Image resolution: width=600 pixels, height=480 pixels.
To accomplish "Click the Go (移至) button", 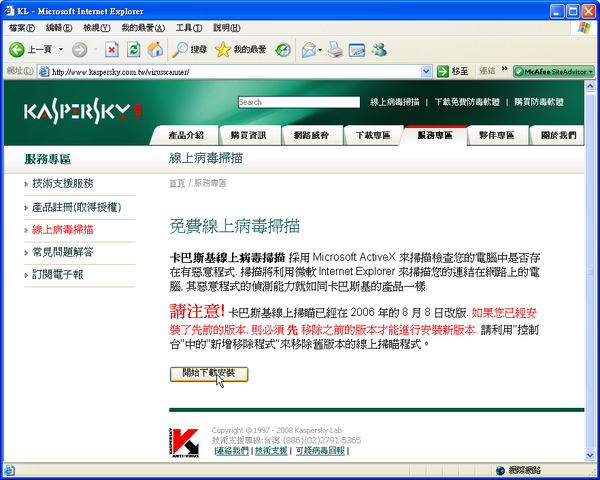I will tap(453, 71).
